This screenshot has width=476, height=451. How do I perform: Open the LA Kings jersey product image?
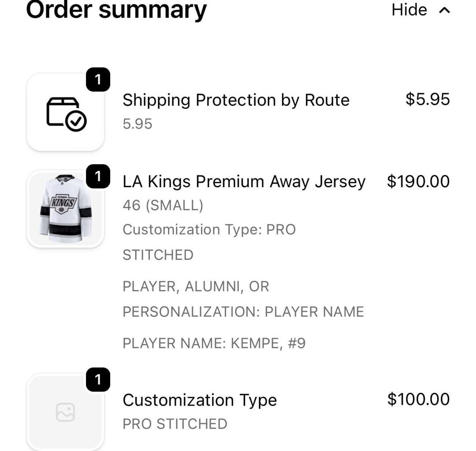coord(65,207)
